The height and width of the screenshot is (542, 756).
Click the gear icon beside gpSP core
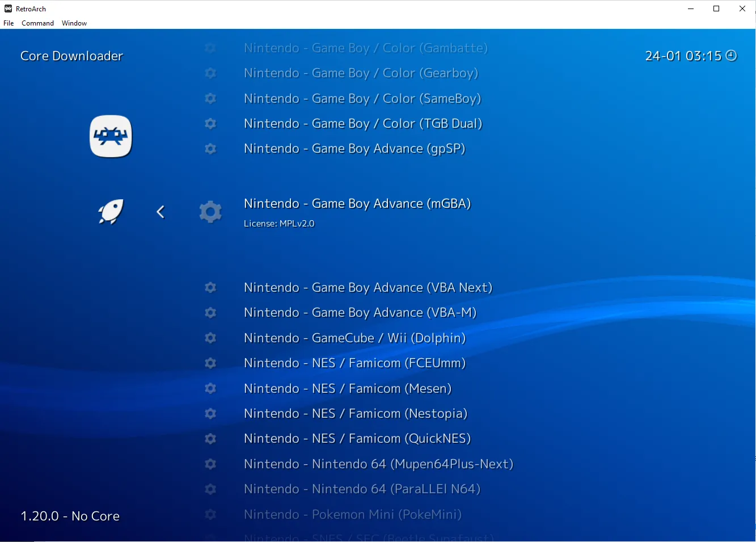(210, 149)
